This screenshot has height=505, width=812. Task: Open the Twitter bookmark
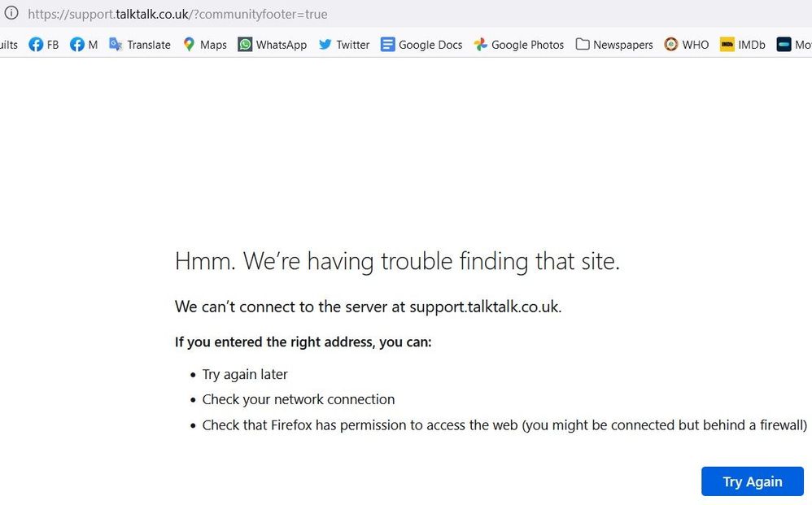(343, 45)
